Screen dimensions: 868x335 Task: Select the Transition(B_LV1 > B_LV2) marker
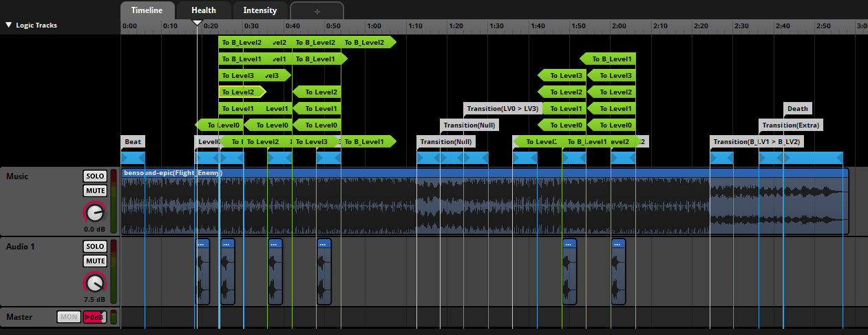click(756, 142)
